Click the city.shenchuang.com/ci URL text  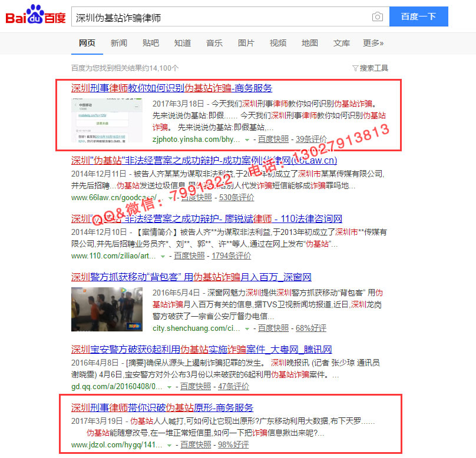pos(196,328)
